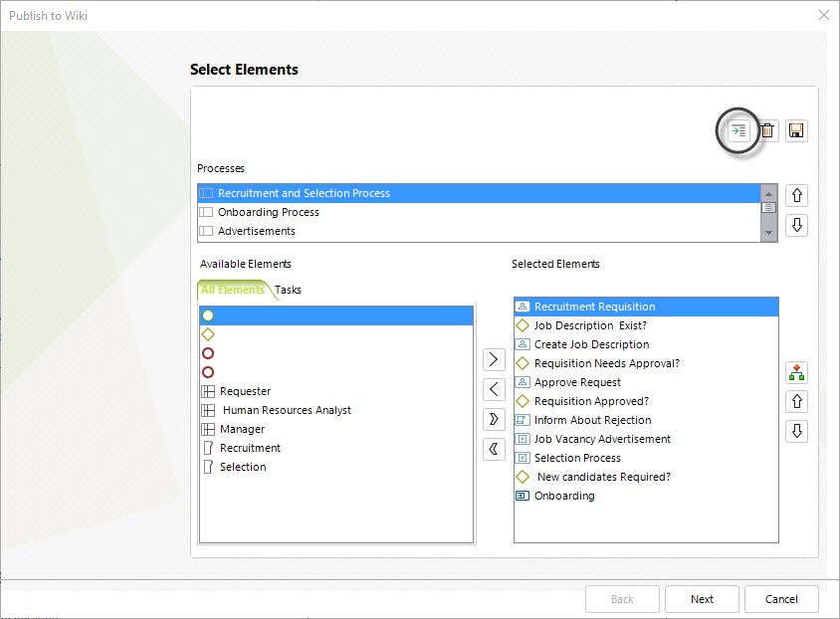840x619 pixels.
Task: Click the floppy disk save icon
Action: [x=796, y=130]
